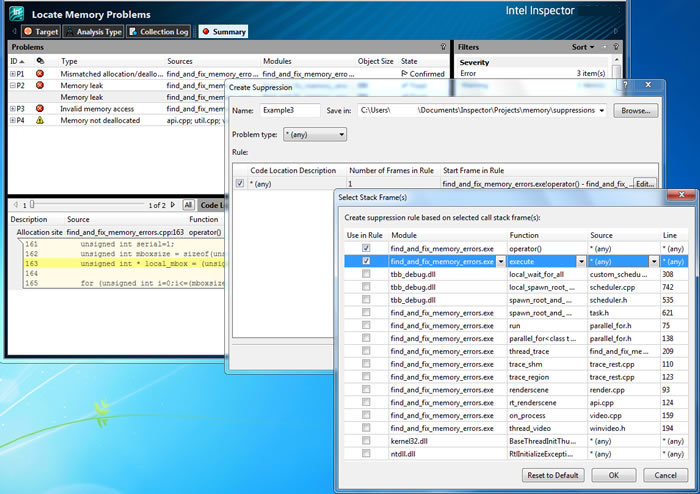The width and height of the screenshot is (700, 494).
Task: Click the Browse... button
Action: [635, 110]
